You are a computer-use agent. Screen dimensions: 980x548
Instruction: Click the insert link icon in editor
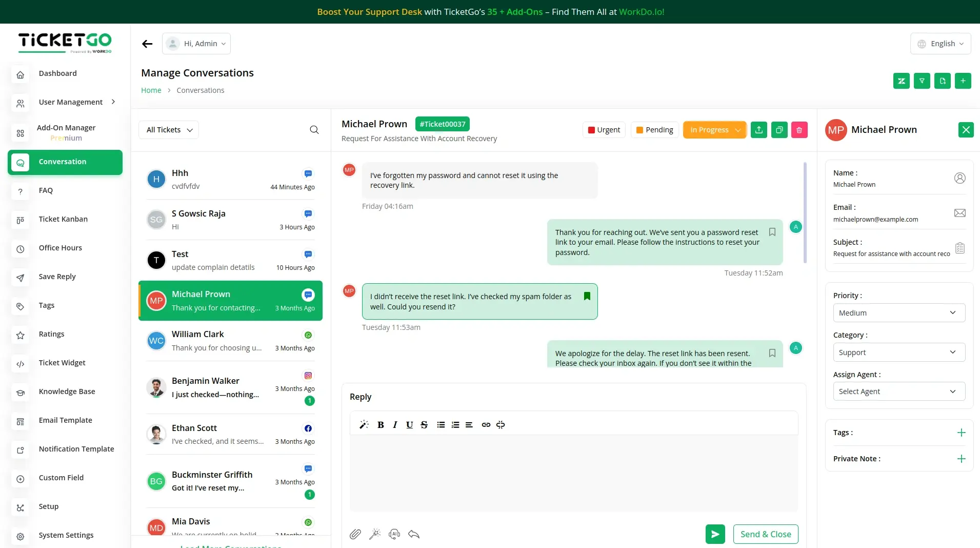pyautogui.click(x=486, y=425)
